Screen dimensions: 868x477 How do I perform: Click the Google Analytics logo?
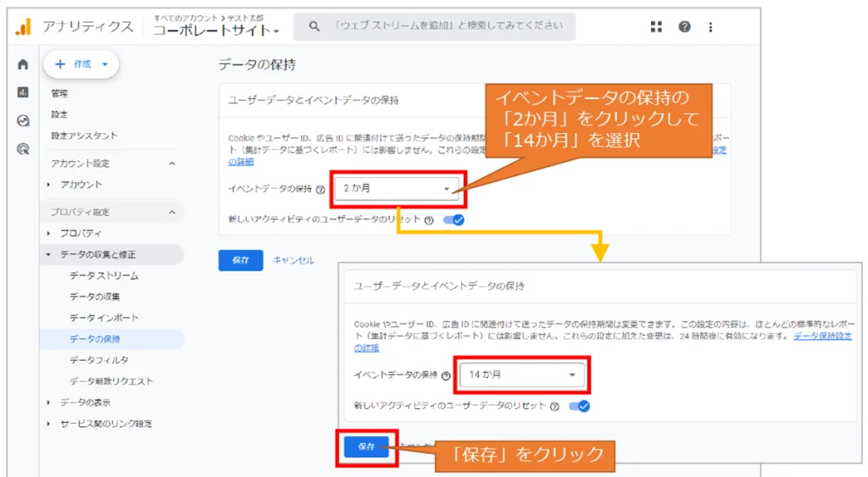point(23,27)
